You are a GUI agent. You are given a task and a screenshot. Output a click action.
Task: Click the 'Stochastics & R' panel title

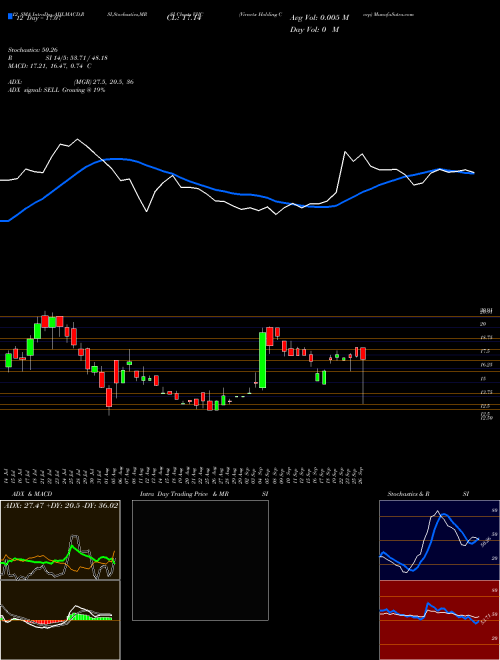point(408,494)
